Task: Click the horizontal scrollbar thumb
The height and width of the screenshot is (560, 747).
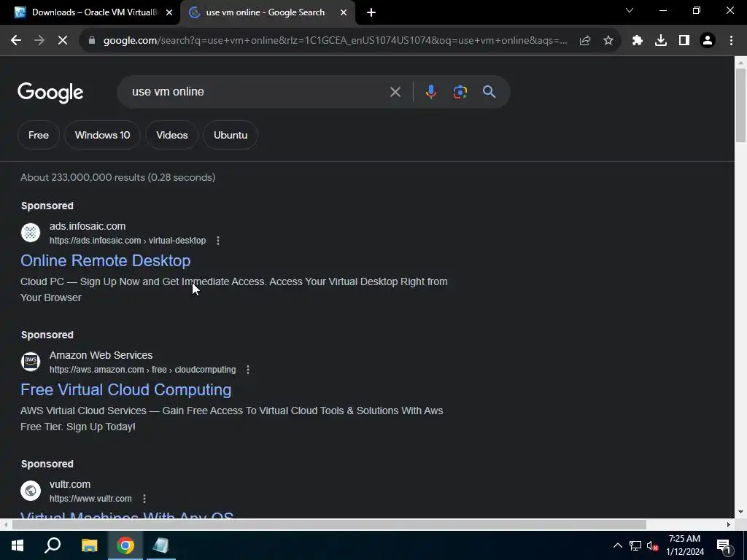Action: click(329, 525)
